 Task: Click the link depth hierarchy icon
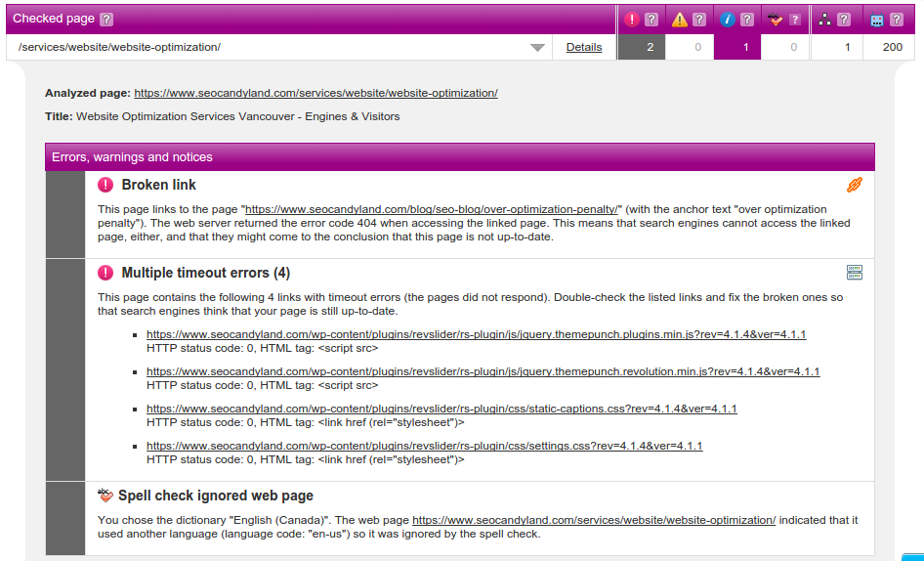(826, 20)
